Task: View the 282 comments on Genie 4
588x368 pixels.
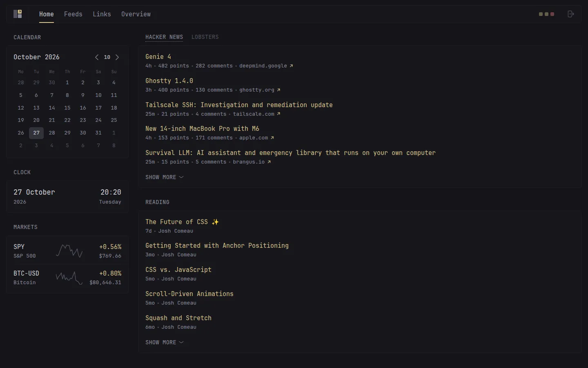Action: [214, 66]
